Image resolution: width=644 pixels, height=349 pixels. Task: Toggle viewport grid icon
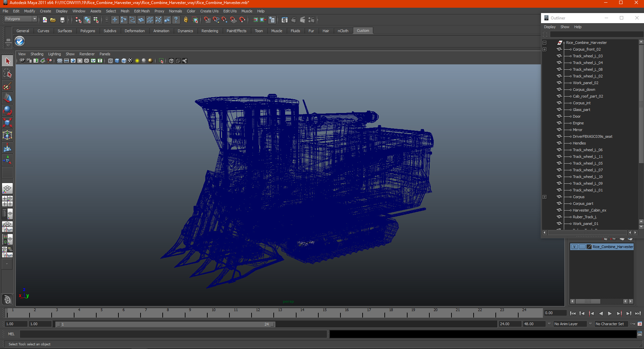click(60, 61)
